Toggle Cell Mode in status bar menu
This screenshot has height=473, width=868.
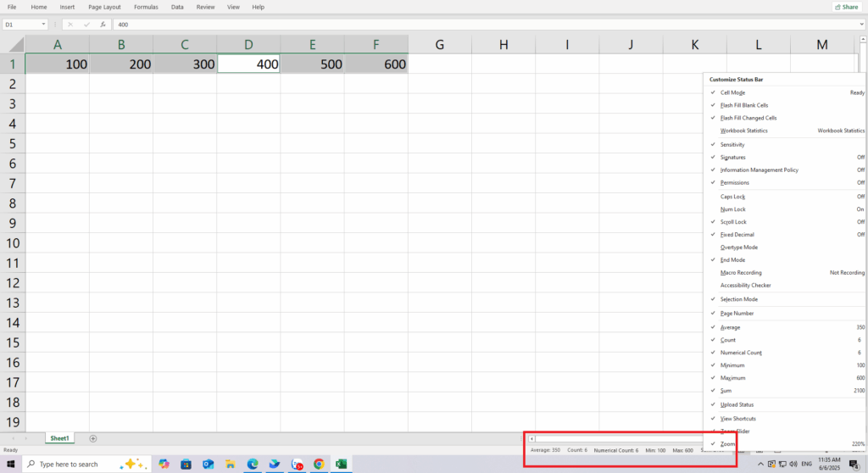(787, 92)
